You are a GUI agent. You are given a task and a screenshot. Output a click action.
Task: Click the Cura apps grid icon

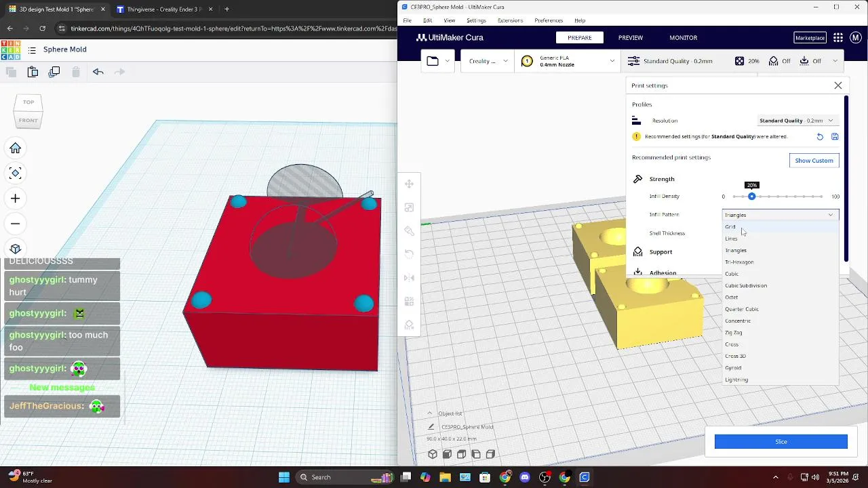click(838, 38)
